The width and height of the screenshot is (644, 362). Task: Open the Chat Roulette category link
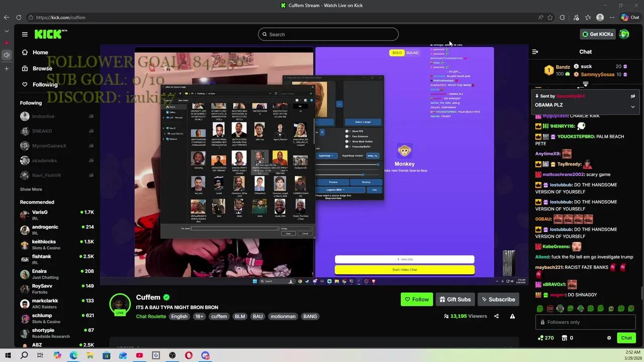150,316
